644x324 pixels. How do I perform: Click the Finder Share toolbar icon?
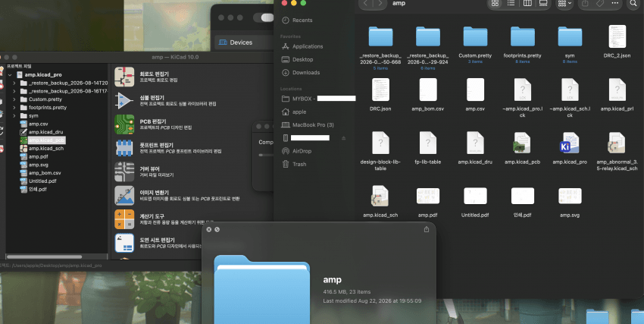pos(585,3)
